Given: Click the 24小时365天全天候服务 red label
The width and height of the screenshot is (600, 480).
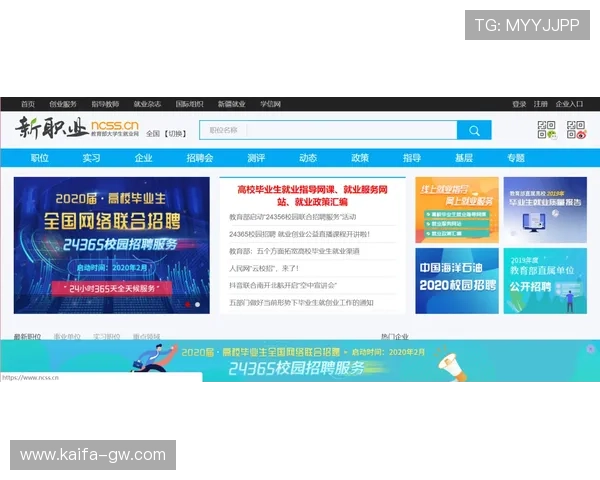Looking at the screenshot, I should 112,289.
